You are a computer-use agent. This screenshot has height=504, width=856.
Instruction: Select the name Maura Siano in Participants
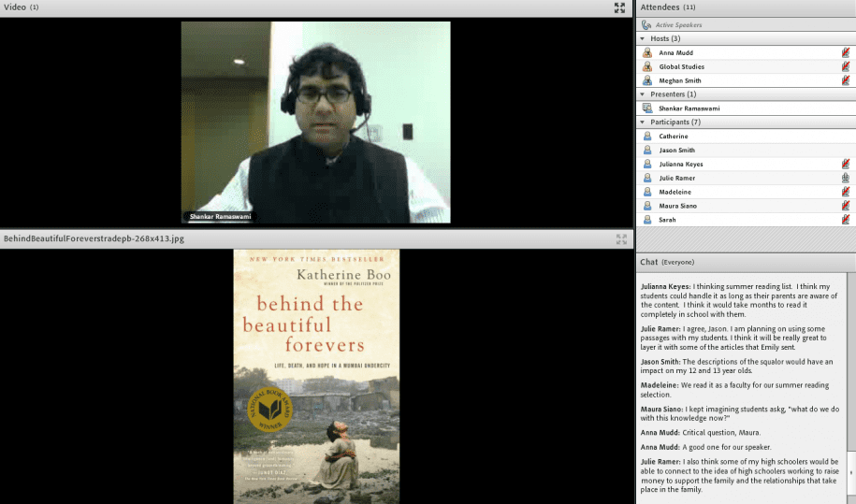677,206
